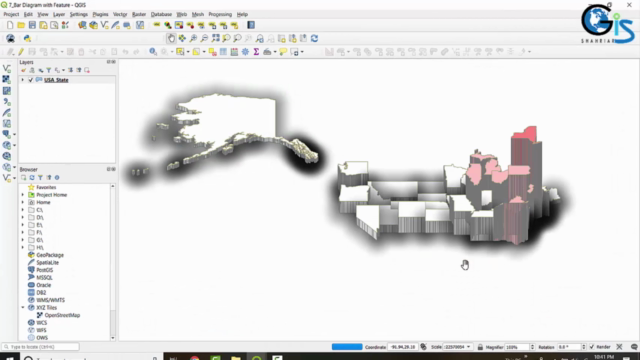Activate the Zoom In magnifier tool
The image size is (640, 360).
[x=193, y=38]
